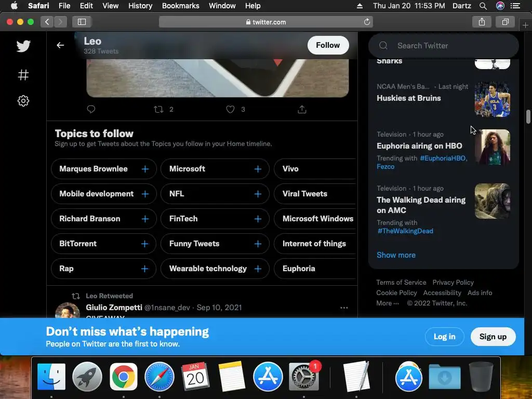Add Marques Brownlee topic with plus icon
Screen dimensions: 532x399
click(145, 169)
